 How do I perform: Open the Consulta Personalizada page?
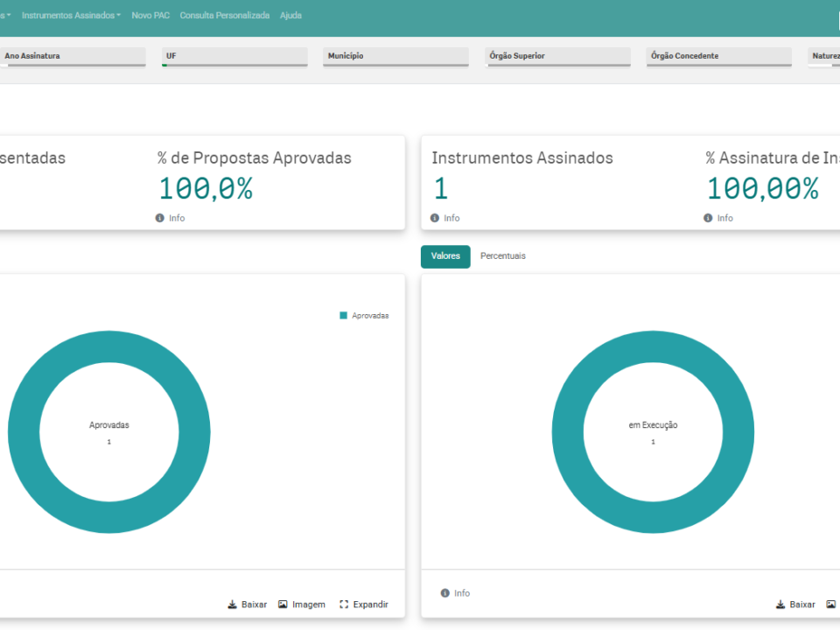click(225, 16)
